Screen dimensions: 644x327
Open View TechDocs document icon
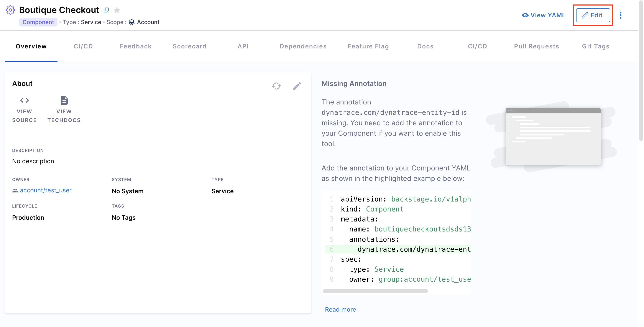click(x=64, y=100)
